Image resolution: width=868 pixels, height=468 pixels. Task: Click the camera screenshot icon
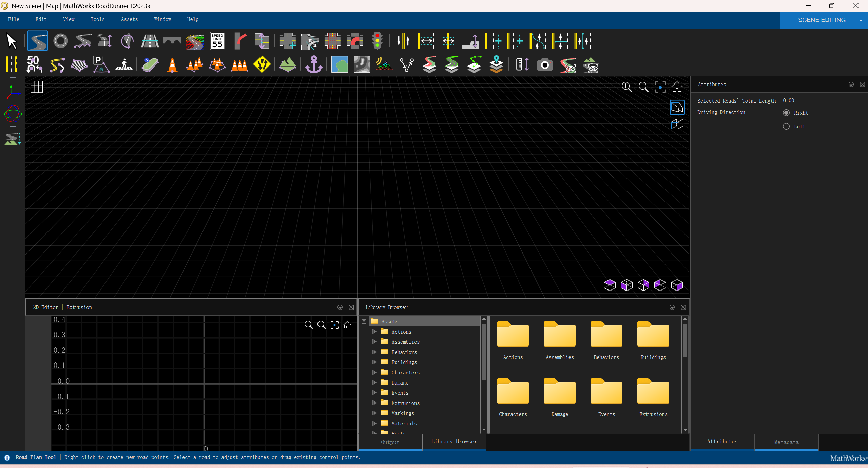[545, 64]
